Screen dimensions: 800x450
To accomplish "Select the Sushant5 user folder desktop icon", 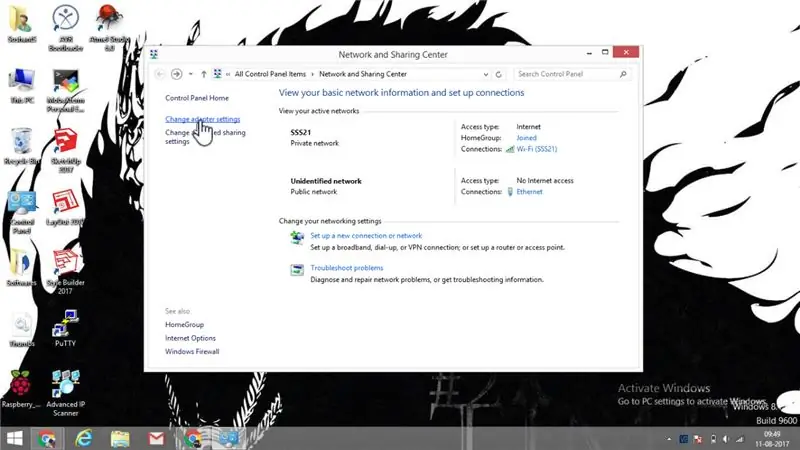I will pyautogui.click(x=21, y=24).
